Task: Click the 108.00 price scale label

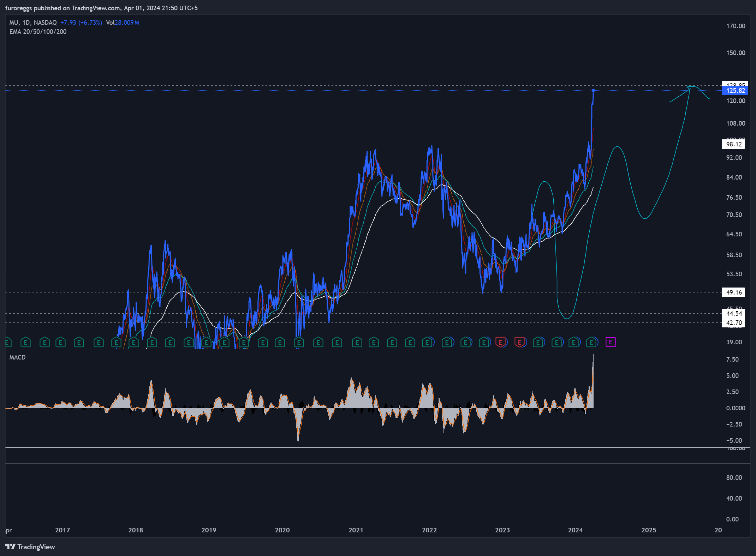Action: pos(736,123)
